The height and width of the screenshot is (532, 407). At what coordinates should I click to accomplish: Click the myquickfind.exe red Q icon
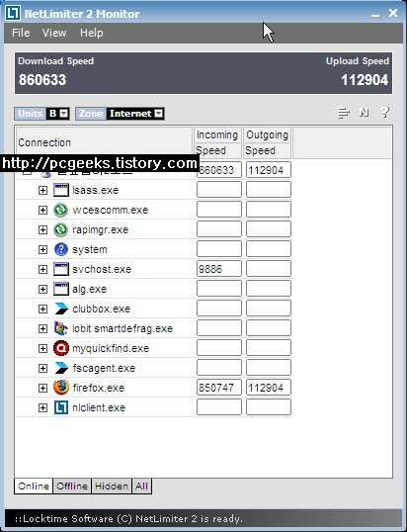point(61,348)
